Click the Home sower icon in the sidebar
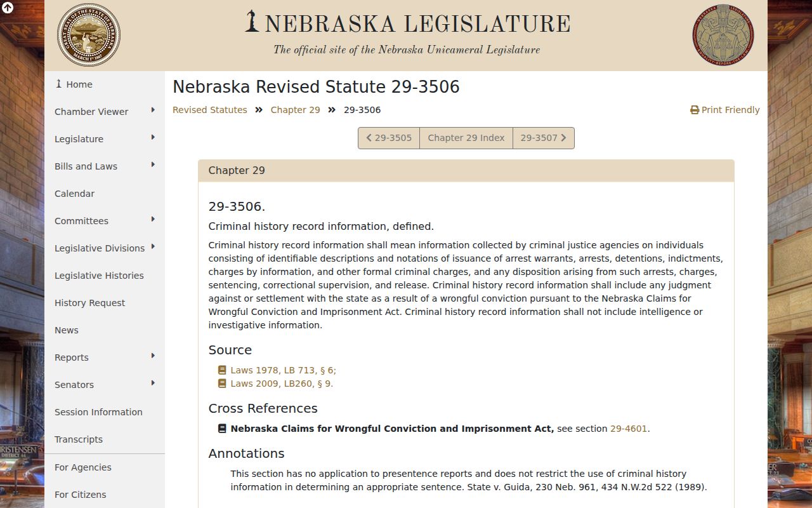This screenshot has width=812, height=508. tap(59, 84)
